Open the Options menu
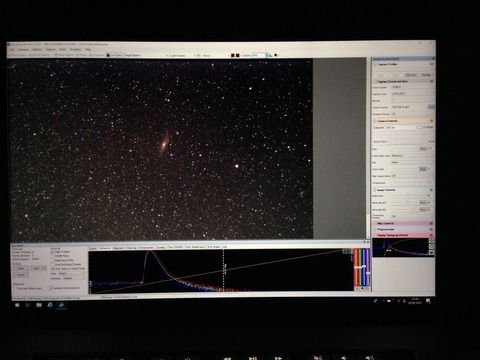 pyautogui.click(x=37, y=50)
